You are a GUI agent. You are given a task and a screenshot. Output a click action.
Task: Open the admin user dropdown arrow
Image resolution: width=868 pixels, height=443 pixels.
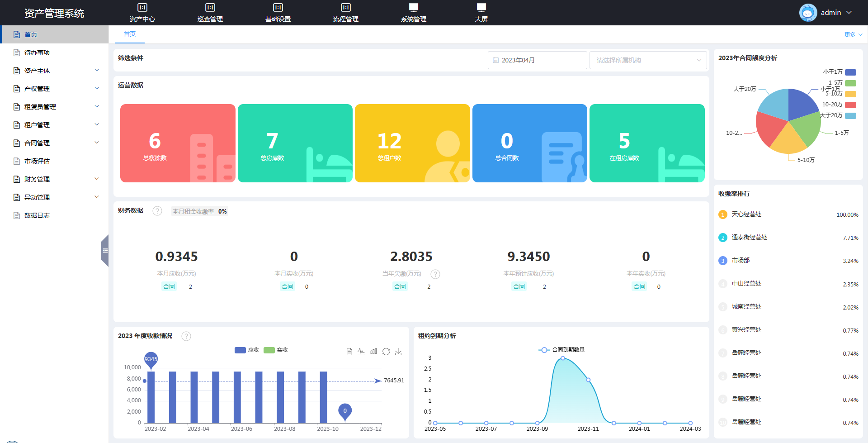point(849,13)
